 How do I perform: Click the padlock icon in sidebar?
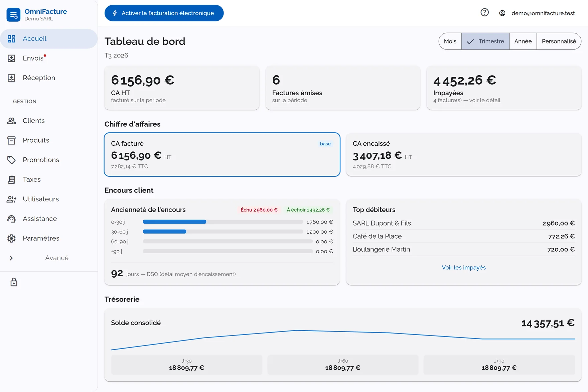pos(14,282)
